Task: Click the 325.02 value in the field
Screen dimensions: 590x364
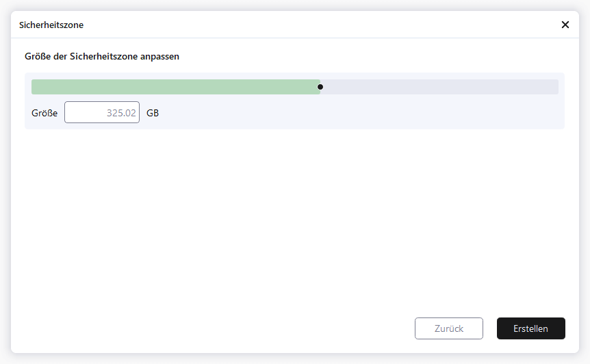Action: click(x=122, y=113)
